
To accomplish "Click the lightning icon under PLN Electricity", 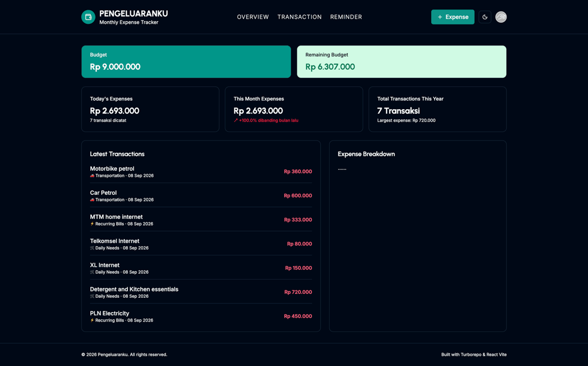I will tap(92, 321).
